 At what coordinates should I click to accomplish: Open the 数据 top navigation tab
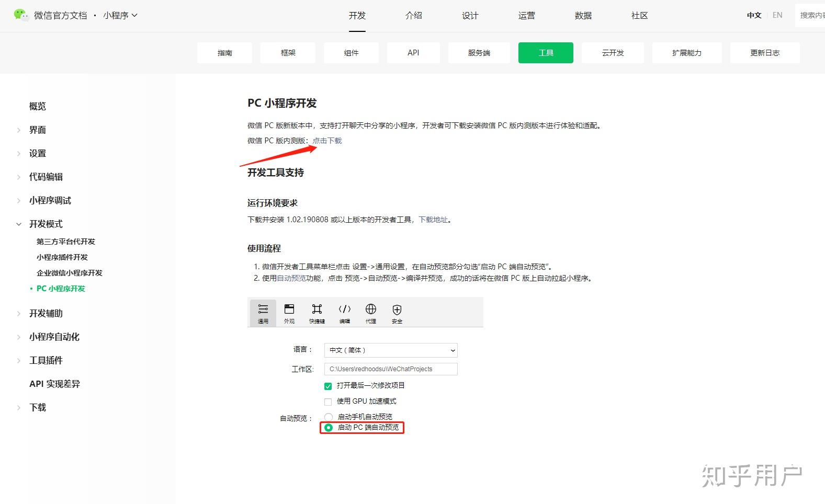point(583,16)
